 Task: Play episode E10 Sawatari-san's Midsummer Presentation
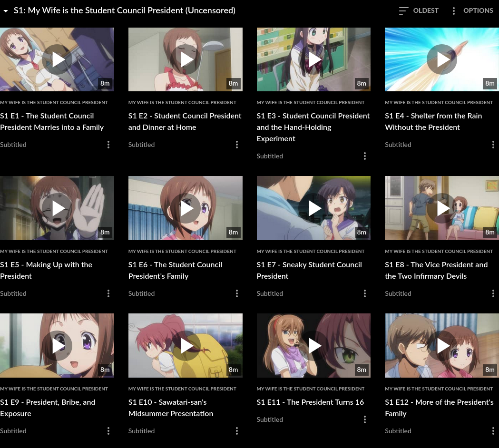[x=186, y=346]
